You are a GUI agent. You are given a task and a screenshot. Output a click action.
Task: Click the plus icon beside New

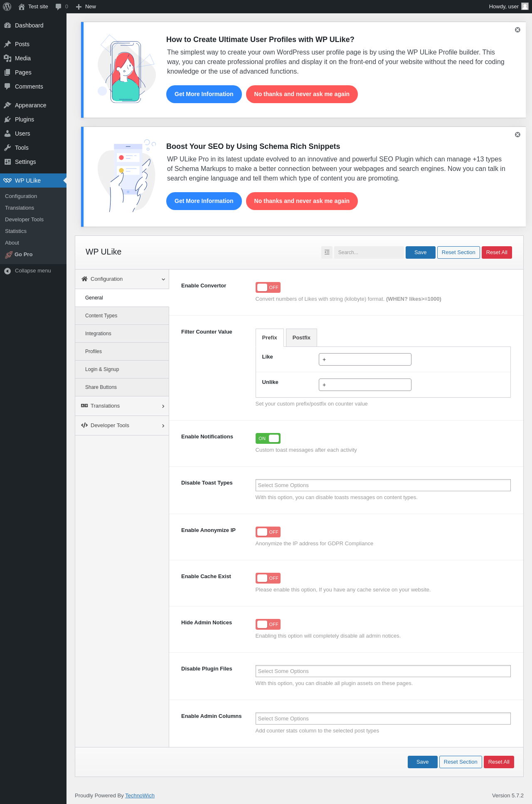click(79, 7)
